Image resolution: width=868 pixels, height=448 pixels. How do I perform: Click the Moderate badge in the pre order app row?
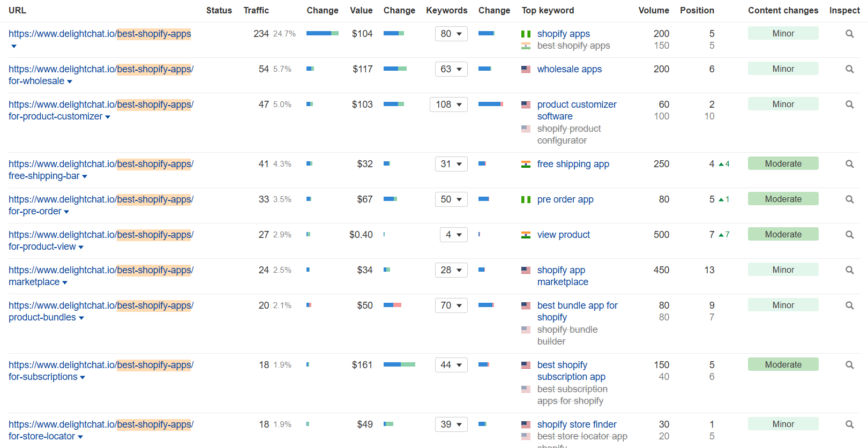pyautogui.click(x=783, y=199)
